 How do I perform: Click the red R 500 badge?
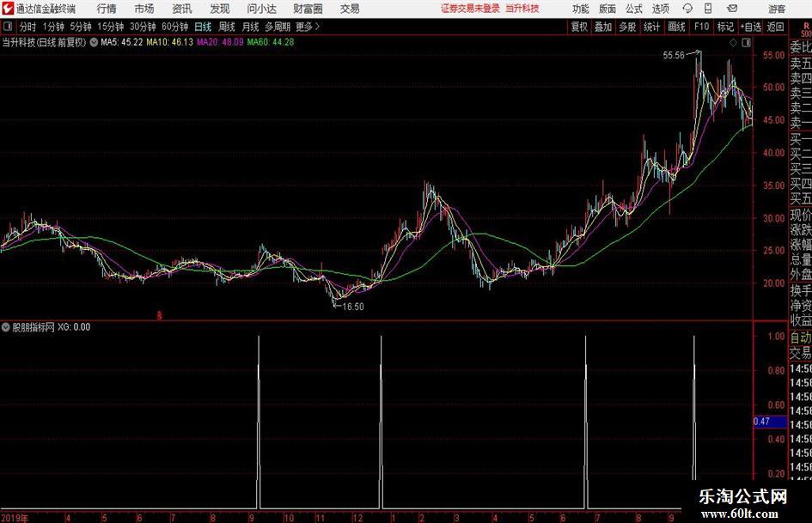(806, 29)
